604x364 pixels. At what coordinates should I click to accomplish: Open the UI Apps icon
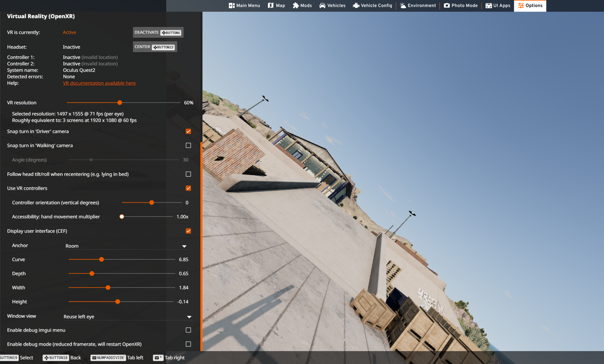coord(488,6)
